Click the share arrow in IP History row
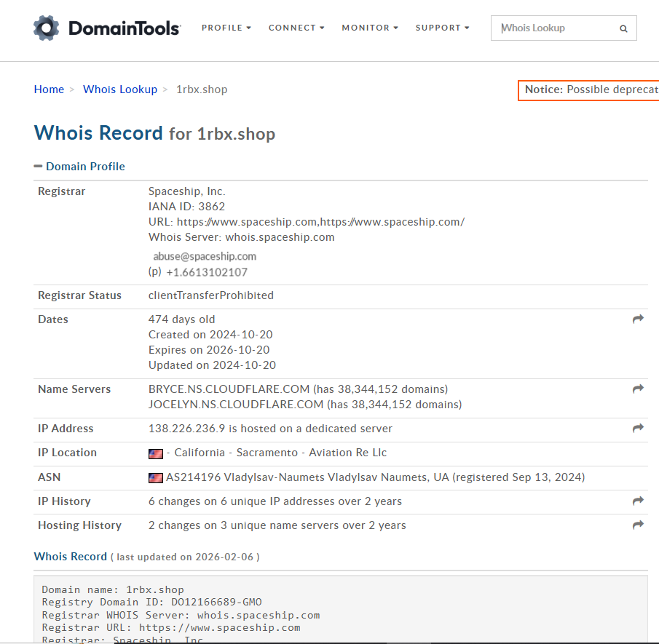This screenshot has height=644, width=659. [638, 501]
